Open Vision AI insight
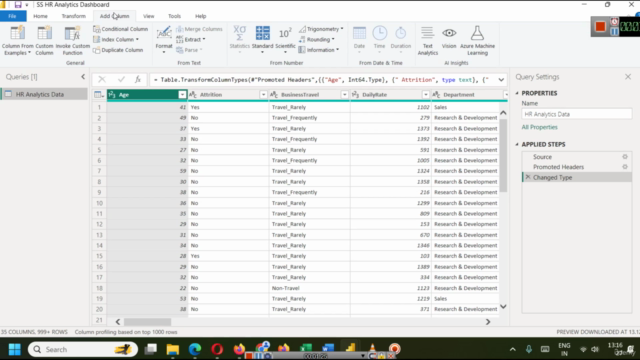 pos(449,38)
